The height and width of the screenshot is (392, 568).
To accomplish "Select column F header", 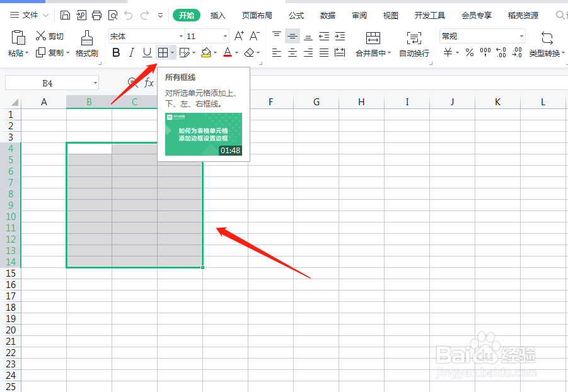I will (270, 101).
